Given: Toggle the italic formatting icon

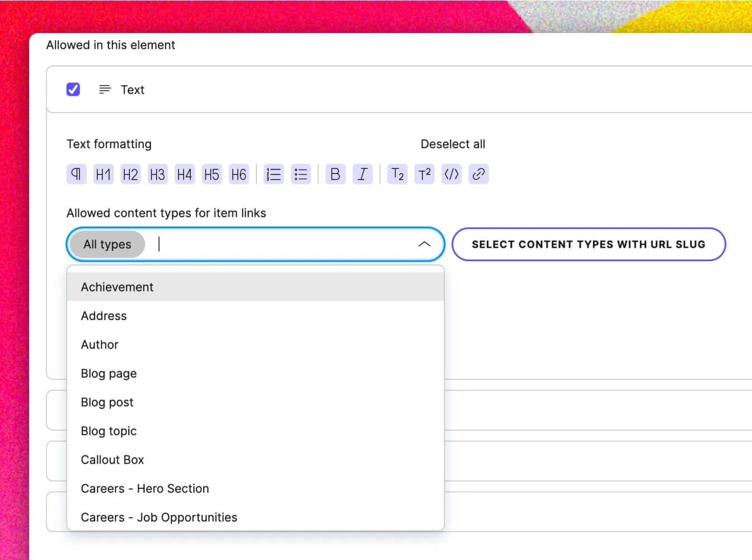Looking at the screenshot, I should [363, 174].
